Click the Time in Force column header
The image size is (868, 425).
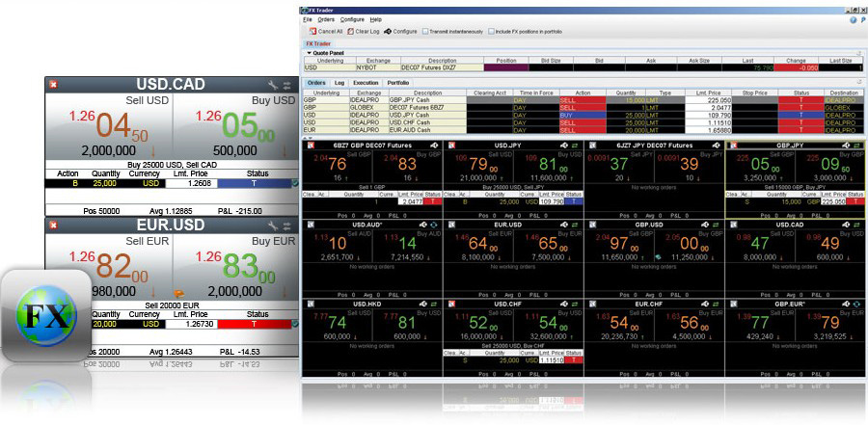(536, 93)
